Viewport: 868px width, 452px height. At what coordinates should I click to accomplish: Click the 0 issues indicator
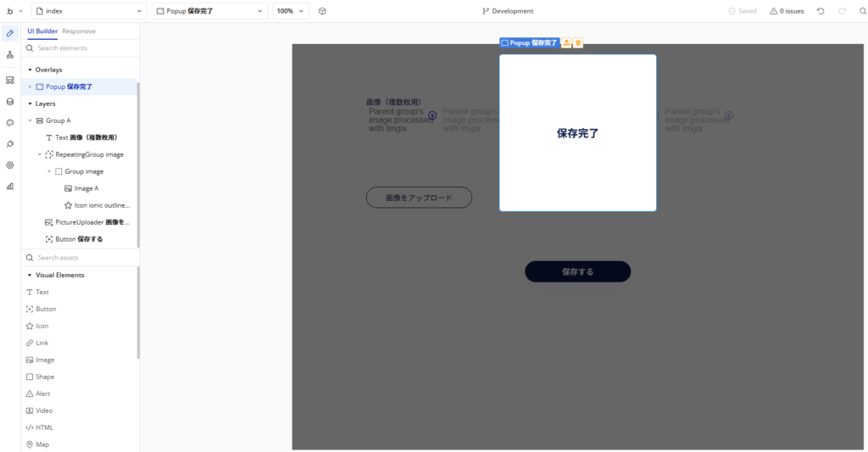[x=787, y=11]
